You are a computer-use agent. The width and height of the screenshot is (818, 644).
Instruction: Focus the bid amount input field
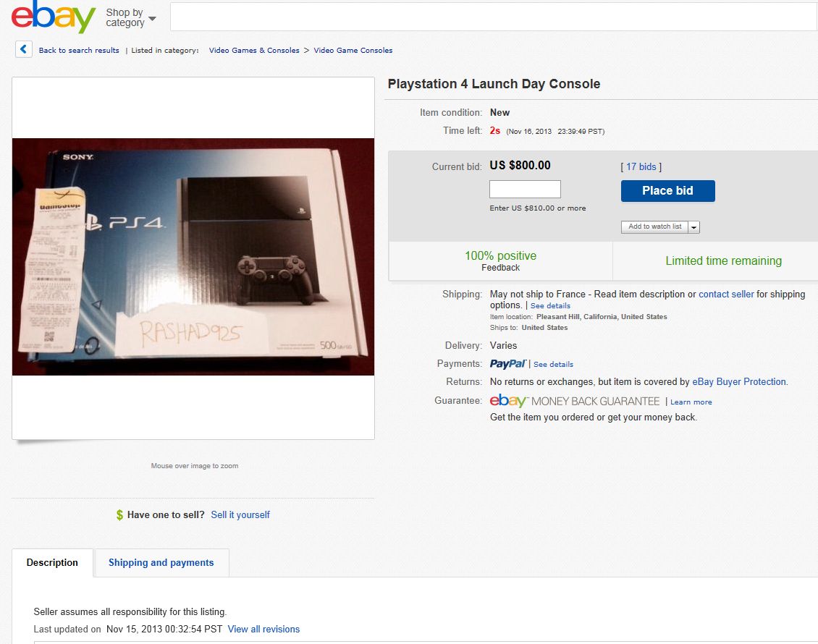525,190
